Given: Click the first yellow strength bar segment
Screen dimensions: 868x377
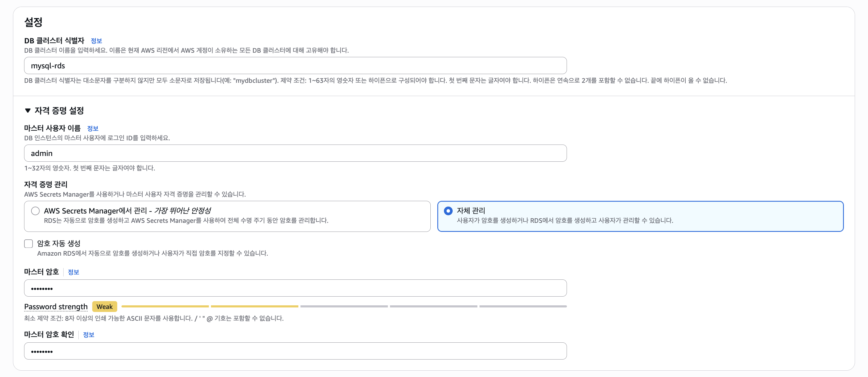Looking at the screenshot, I should (x=165, y=306).
